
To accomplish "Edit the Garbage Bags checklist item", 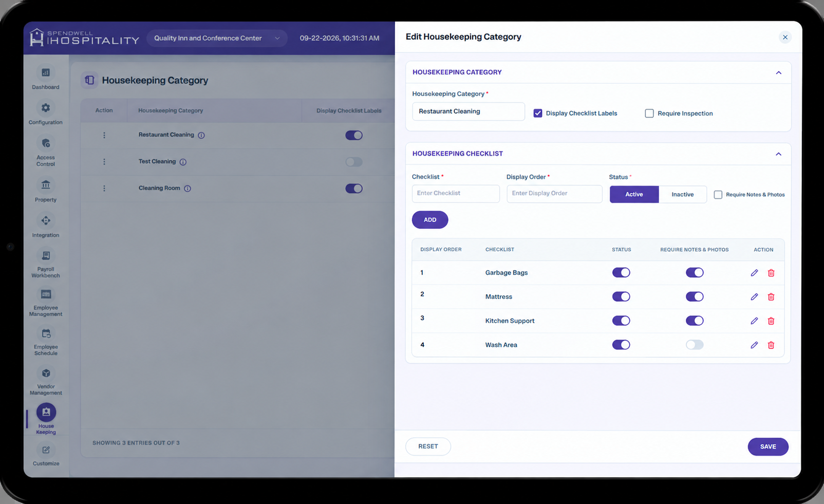I will click(x=754, y=273).
